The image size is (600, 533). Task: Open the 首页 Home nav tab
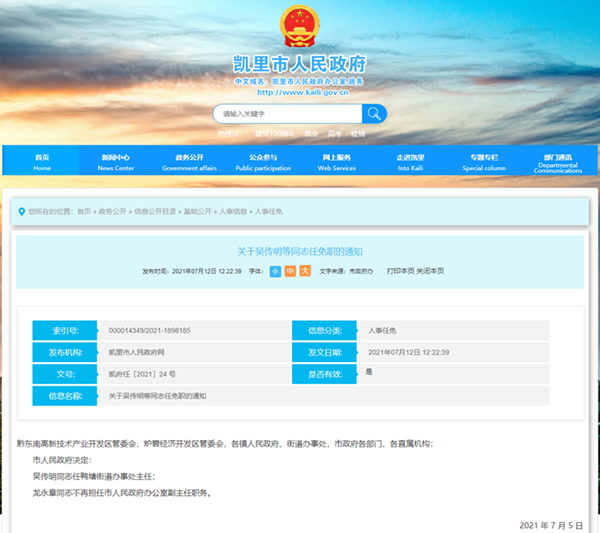(41, 162)
